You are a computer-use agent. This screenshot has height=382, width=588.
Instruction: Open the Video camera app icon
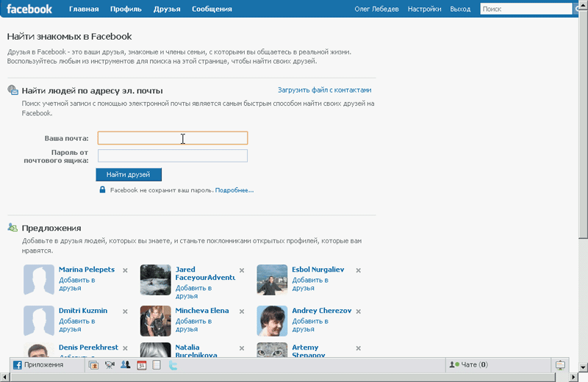pos(110,365)
